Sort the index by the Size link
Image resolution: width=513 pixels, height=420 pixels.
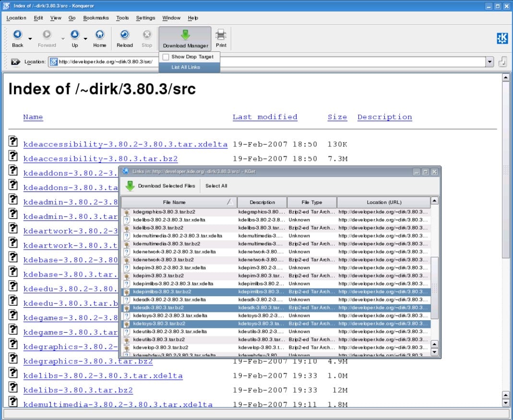(337, 117)
